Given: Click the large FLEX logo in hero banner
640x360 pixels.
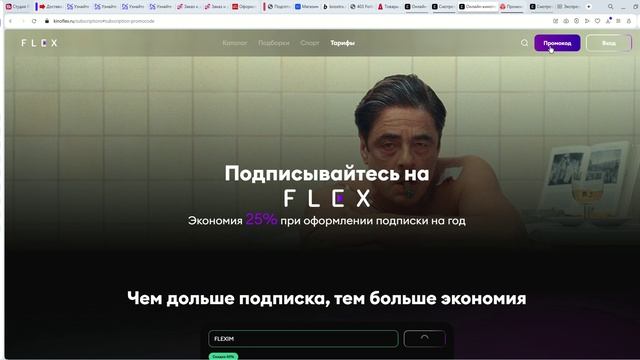Looking at the screenshot, I should click(x=327, y=198).
